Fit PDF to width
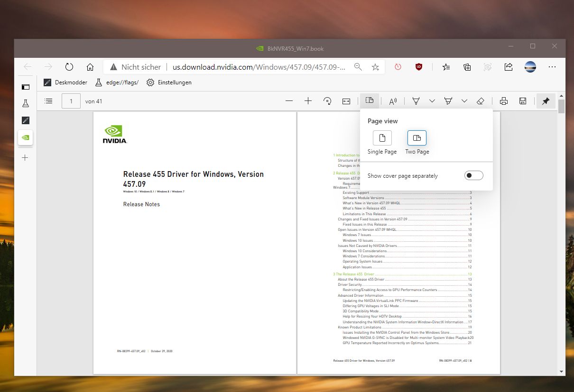This screenshot has height=392, width=574. click(346, 101)
